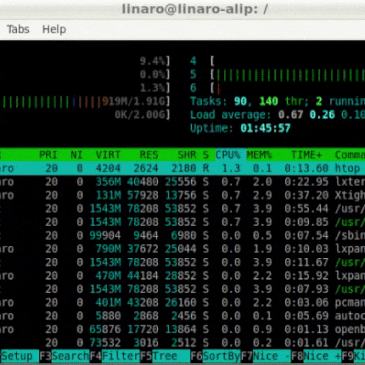Click the S state column header

click(206, 155)
